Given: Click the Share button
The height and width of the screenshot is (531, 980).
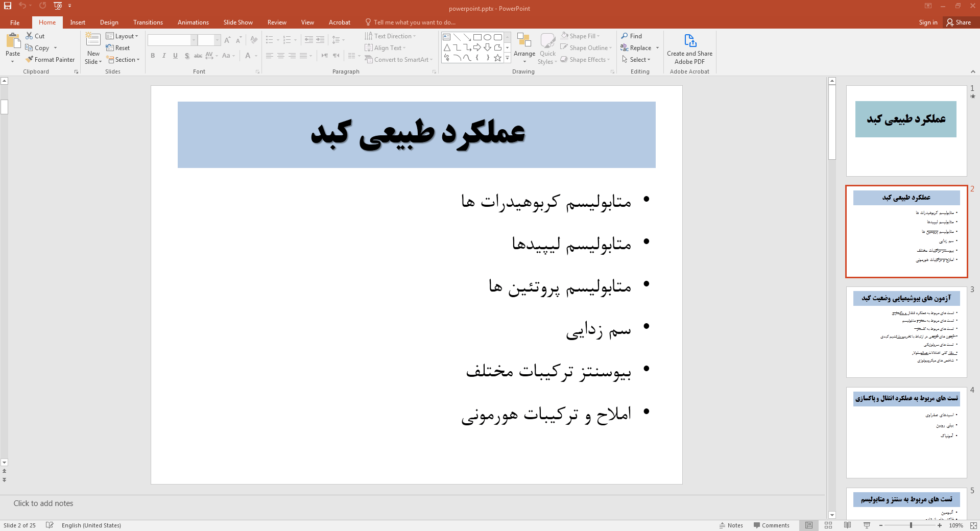Looking at the screenshot, I should click(x=959, y=22).
